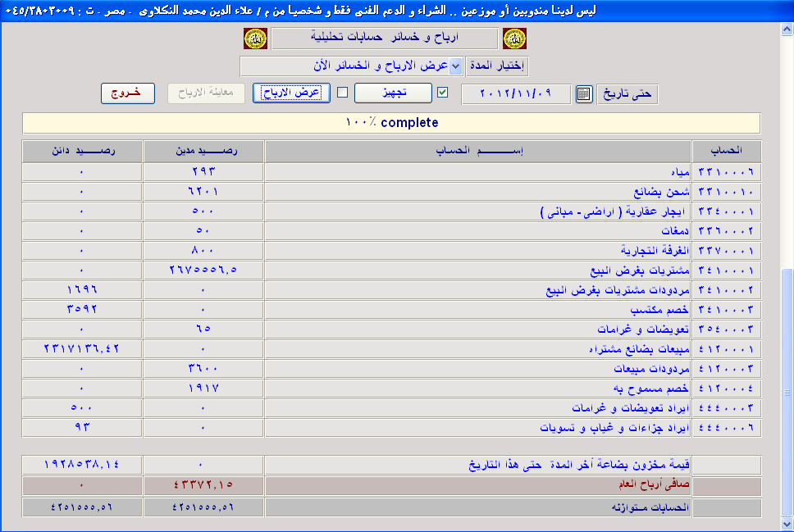Screen dimensions: 794x532
Task: Click the عرض الارباح button
Action: pos(290,93)
